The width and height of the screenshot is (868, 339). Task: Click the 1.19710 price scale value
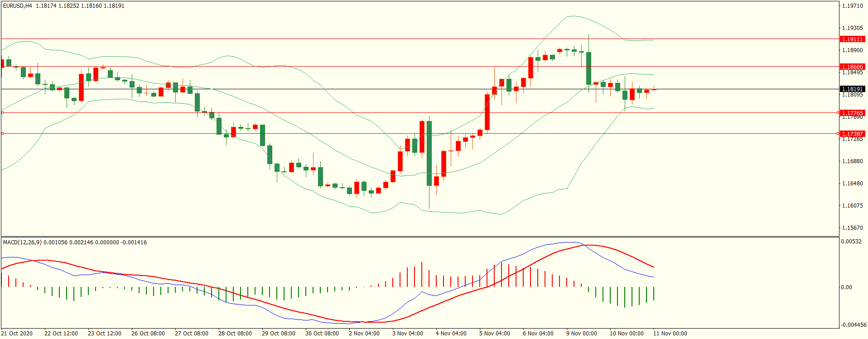click(853, 6)
